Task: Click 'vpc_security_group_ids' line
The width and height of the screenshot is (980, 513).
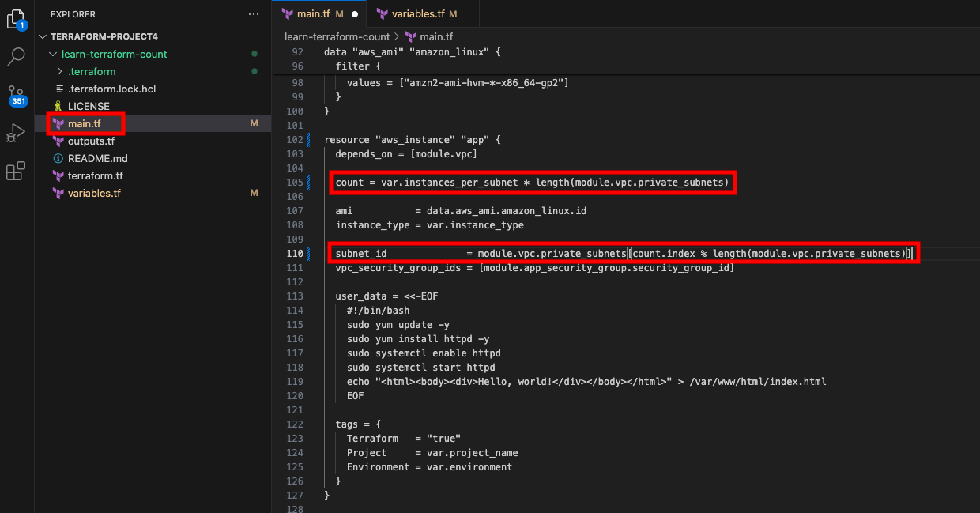Action: (x=534, y=268)
